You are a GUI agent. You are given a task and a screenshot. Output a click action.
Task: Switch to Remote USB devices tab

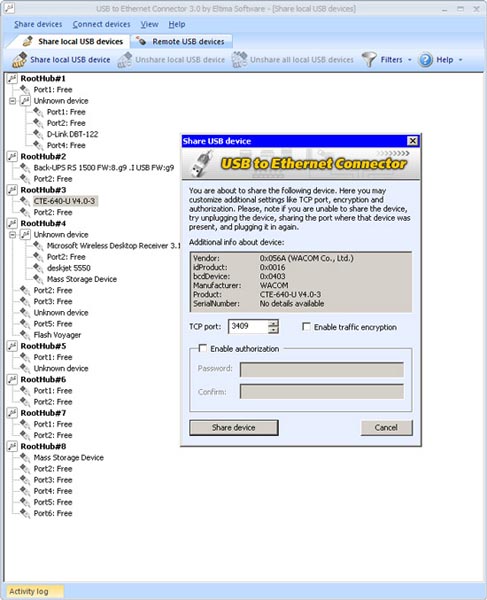click(x=181, y=41)
